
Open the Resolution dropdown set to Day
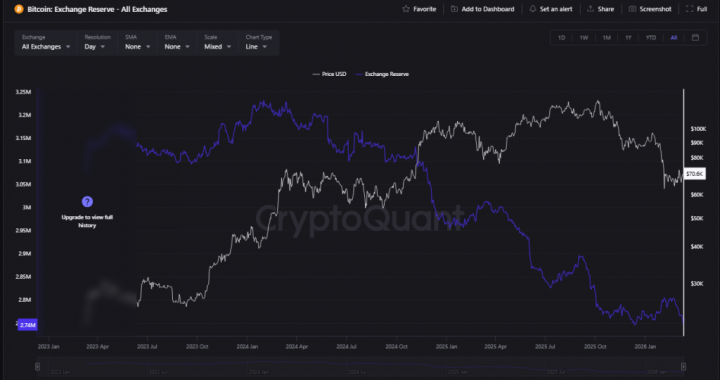(97, 42)
